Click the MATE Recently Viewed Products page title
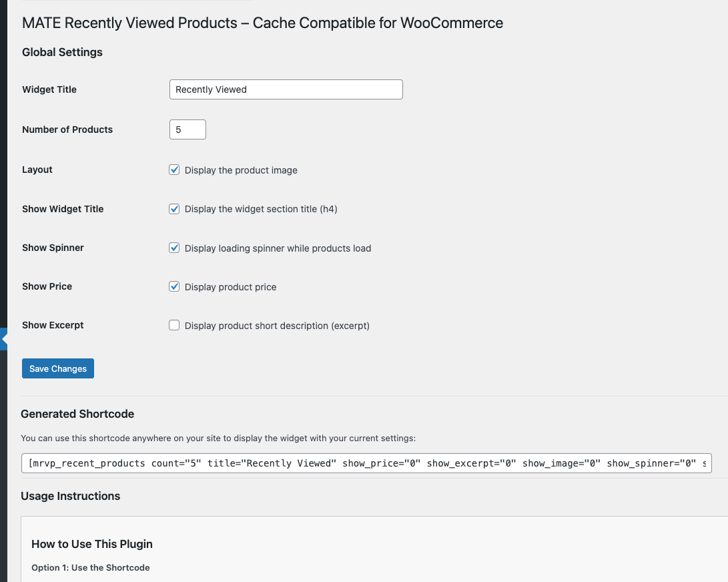The width and height of the screenshot is (728, 582). 263,23
